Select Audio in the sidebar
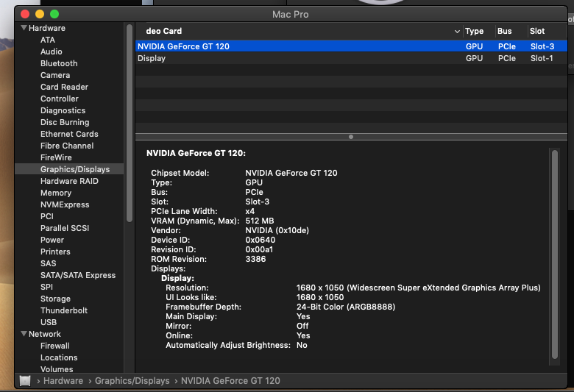 point(52,51)
